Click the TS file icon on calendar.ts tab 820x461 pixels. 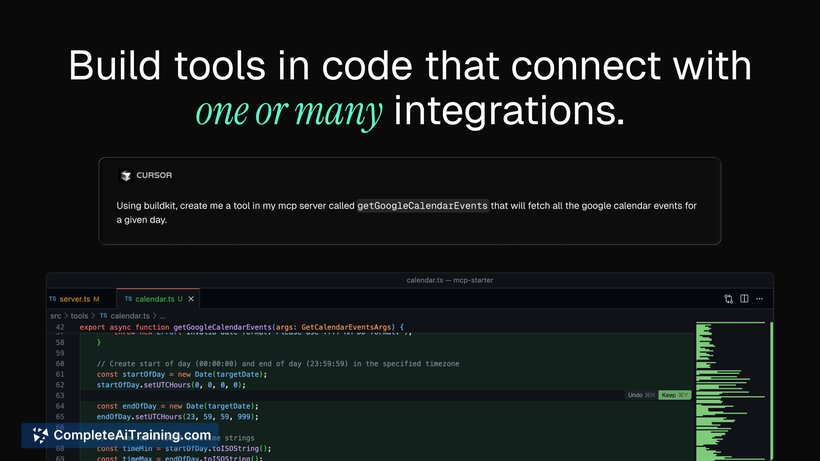pos(128,298)
